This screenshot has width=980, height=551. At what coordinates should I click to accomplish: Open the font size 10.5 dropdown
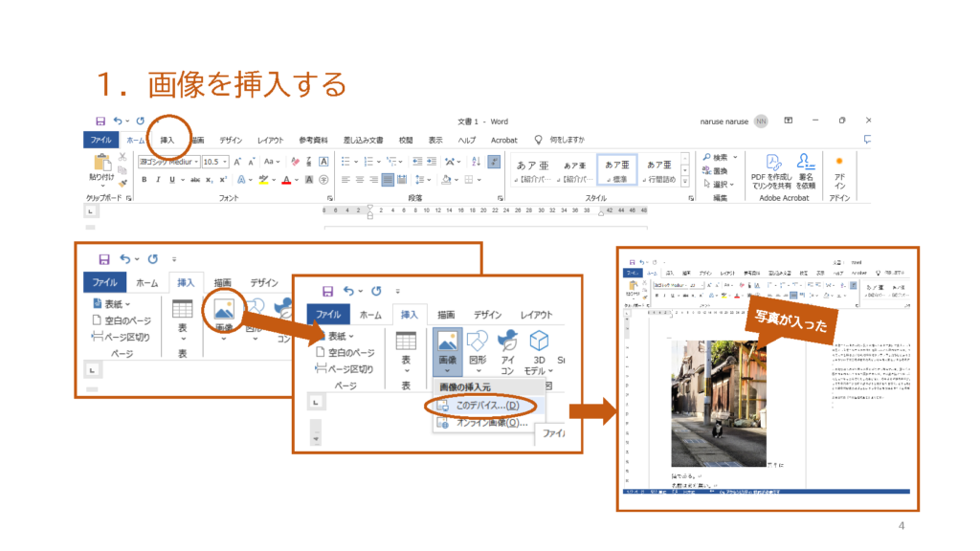coord(226,162)
